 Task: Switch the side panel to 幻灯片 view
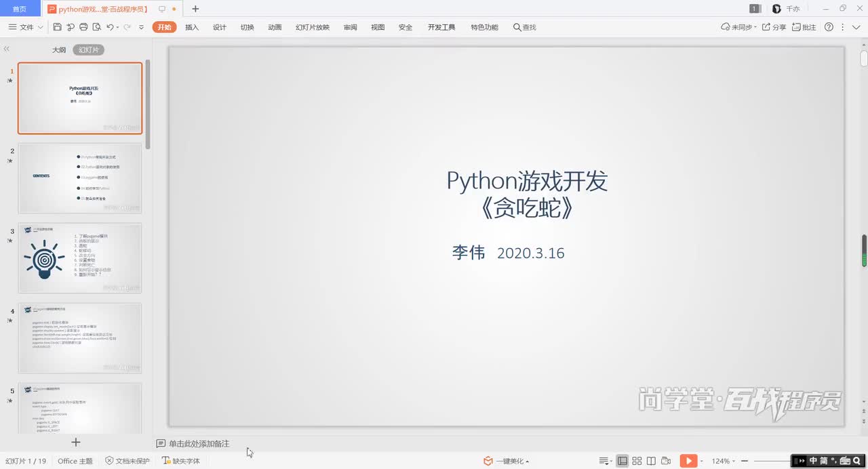[88, 49]
